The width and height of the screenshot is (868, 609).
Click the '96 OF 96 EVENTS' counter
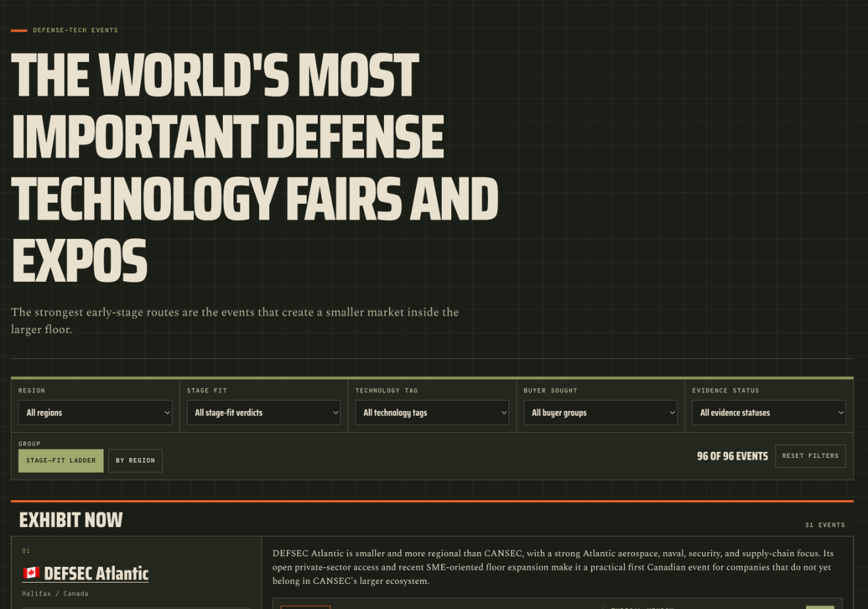[x=732, y=456]
